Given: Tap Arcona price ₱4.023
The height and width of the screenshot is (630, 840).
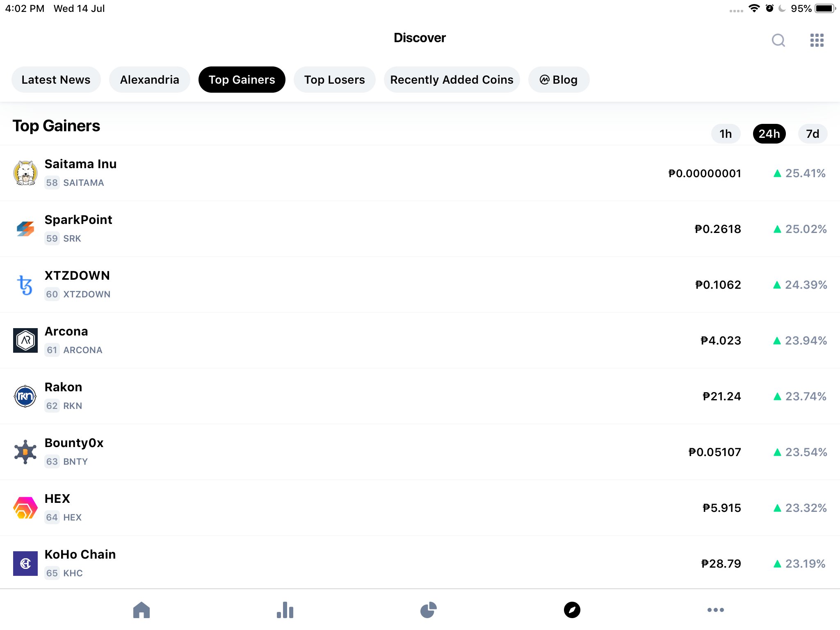Looking at the screenshot, I should [721, 340].
